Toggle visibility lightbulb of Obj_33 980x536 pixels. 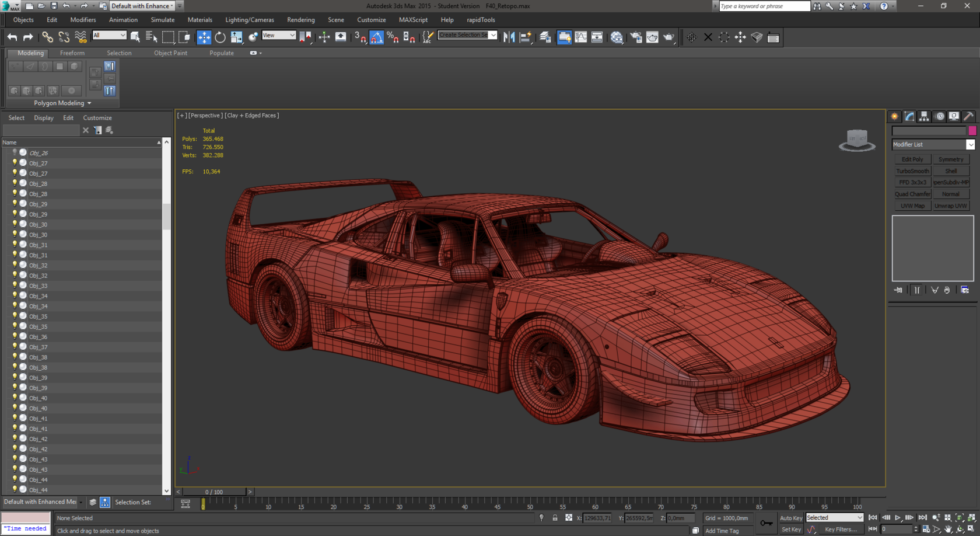pyautogui.click(x=15, y=286)
